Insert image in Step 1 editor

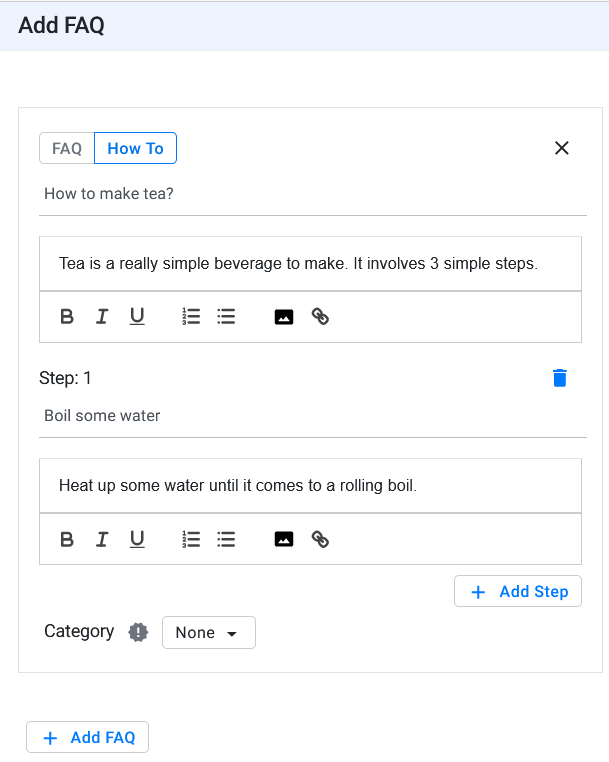point(284,539)
